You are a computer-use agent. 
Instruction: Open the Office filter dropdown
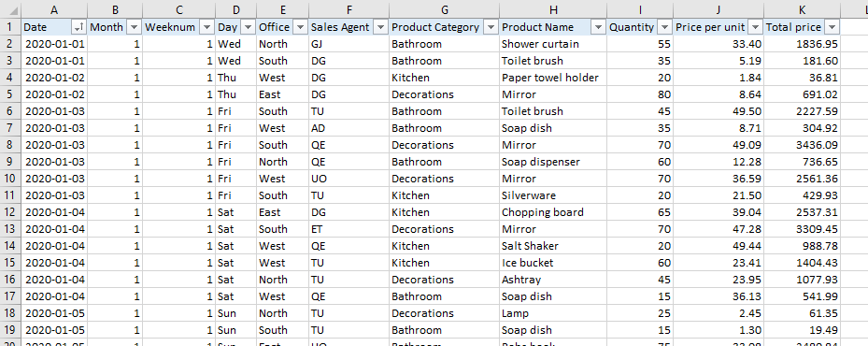coord(300,27)
